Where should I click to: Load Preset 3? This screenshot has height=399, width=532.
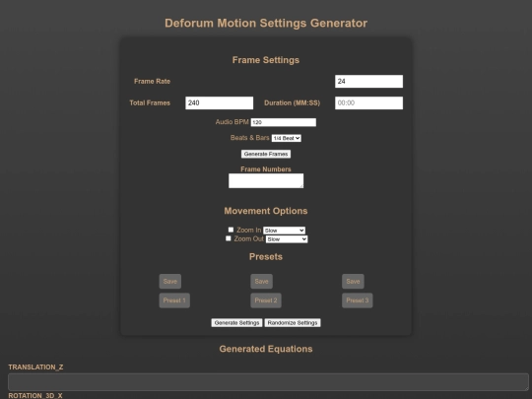358,300
